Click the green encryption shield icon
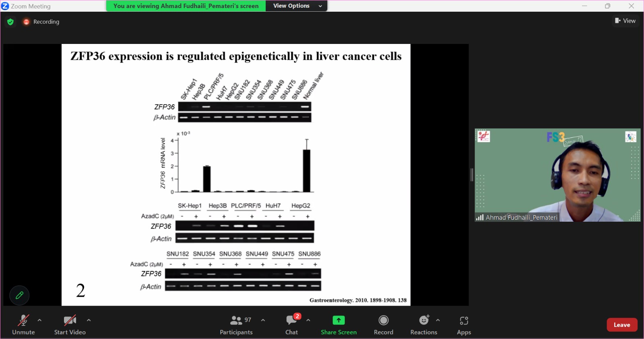Screen dimensions: 644x339 (10, 22)
